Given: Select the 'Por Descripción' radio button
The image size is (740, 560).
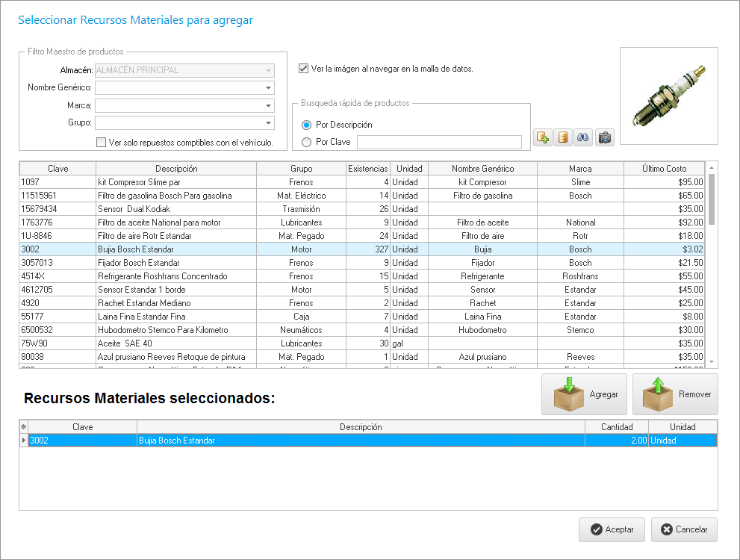Looking at the screenshot, I should (x=306, y=125).
